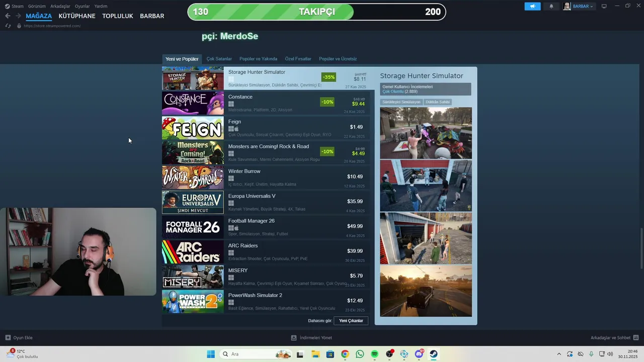This screenshot has height=362, width=644.
Task: Open the Constance game entry
Action: (x=266, y=103)
